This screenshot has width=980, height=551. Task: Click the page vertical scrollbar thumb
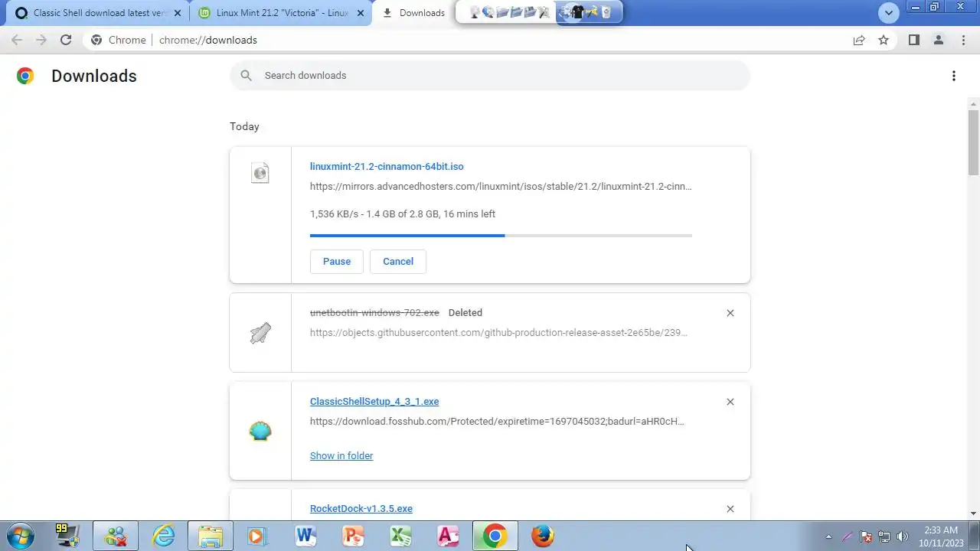973,142
